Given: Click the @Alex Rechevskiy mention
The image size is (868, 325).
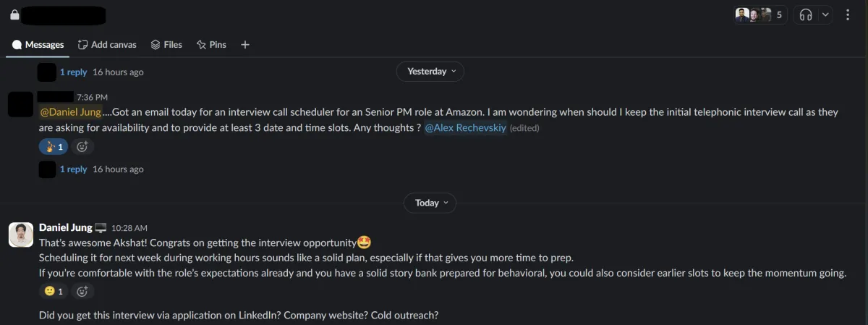Looking at the screenshot, I should 465,128.
